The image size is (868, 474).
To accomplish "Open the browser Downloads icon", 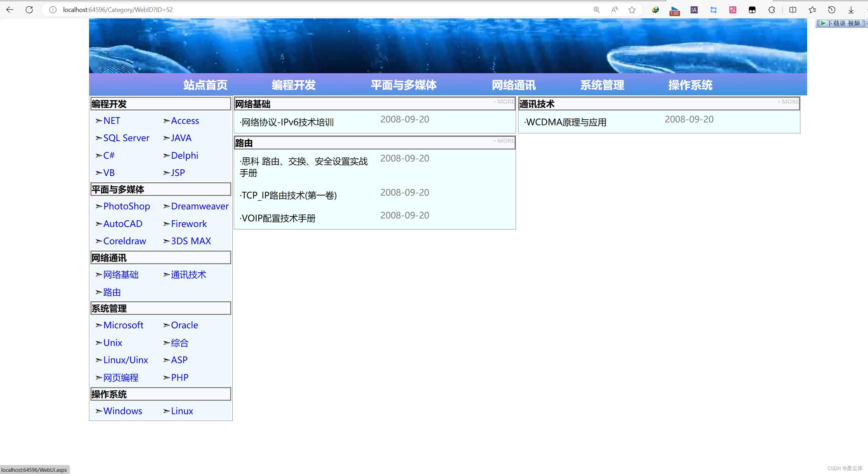I will (x=851, y=10).
